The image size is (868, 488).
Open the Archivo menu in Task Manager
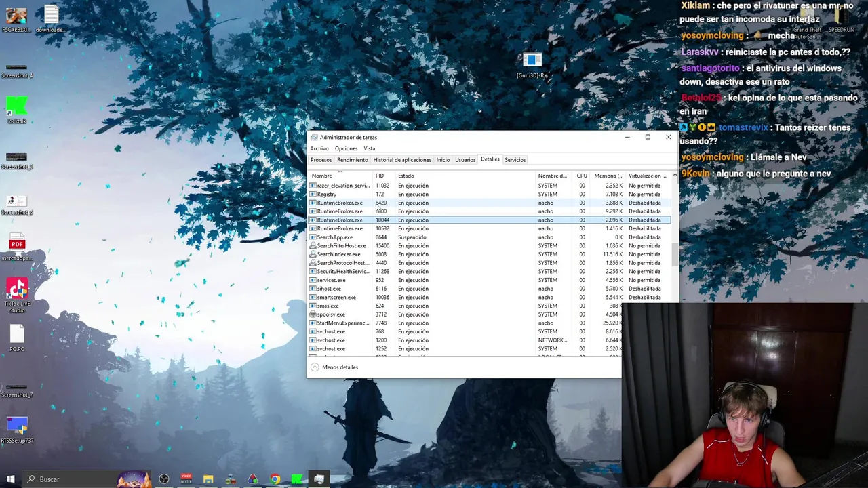[319, 148]
